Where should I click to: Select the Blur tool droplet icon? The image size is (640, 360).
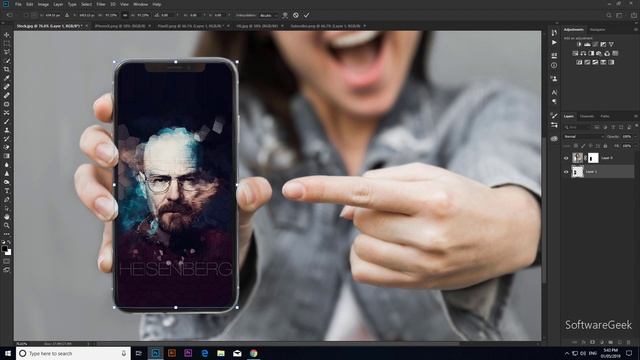click(x=7, y=165)
